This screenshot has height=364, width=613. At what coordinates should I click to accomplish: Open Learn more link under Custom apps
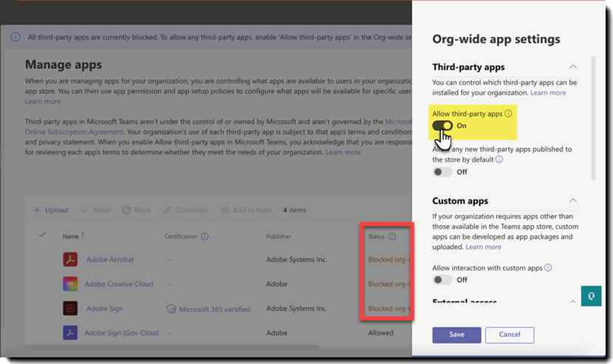coord(483,247)
